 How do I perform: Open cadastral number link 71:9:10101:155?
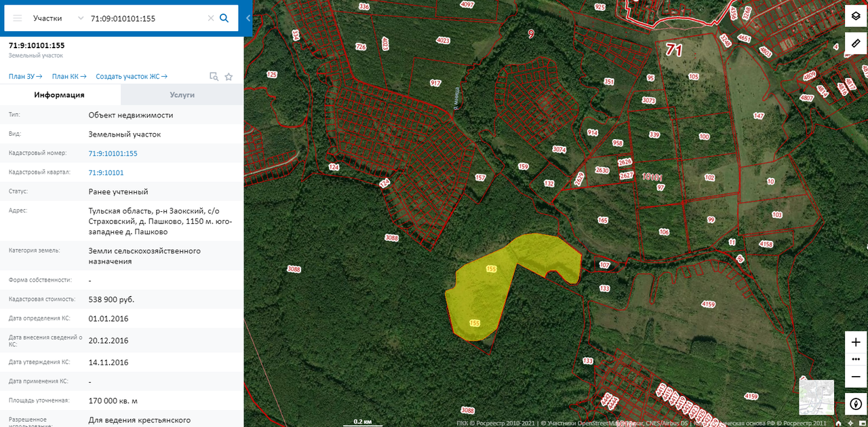tap(113, 153)
